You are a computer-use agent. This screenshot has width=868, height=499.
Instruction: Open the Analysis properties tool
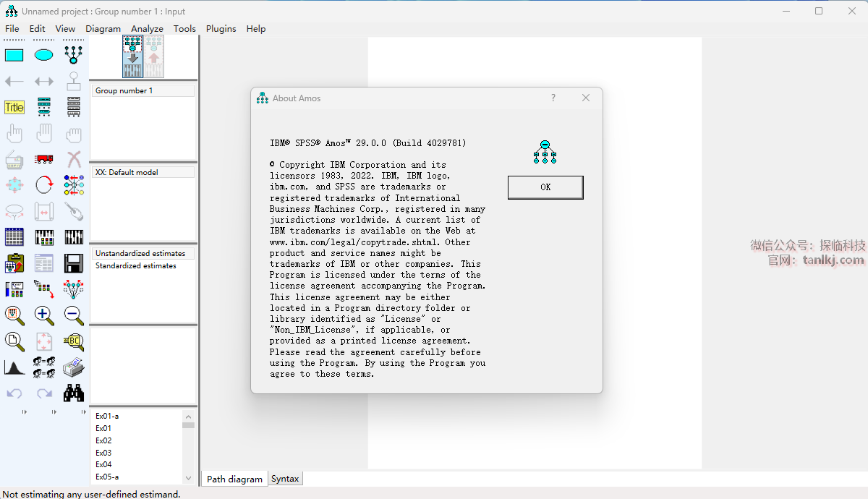click(44, 237)
